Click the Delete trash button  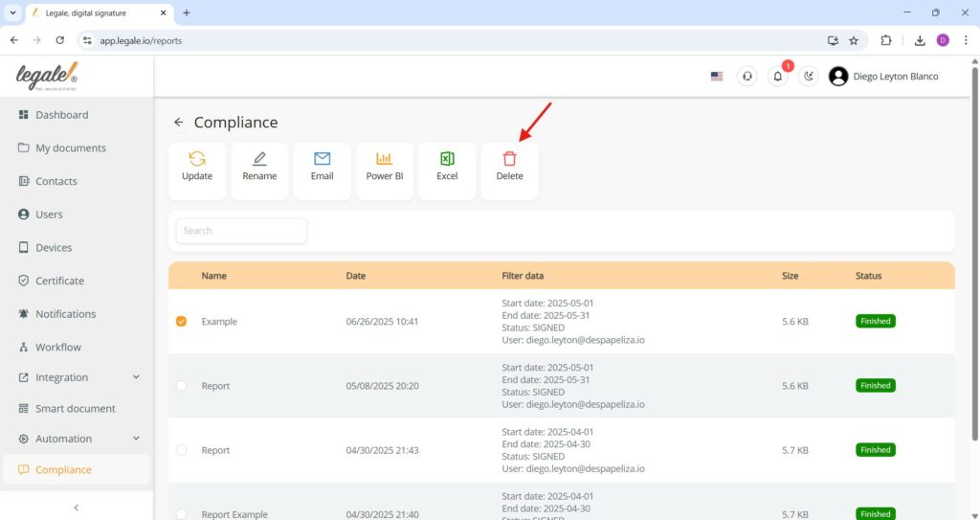(x=509, y=171)
